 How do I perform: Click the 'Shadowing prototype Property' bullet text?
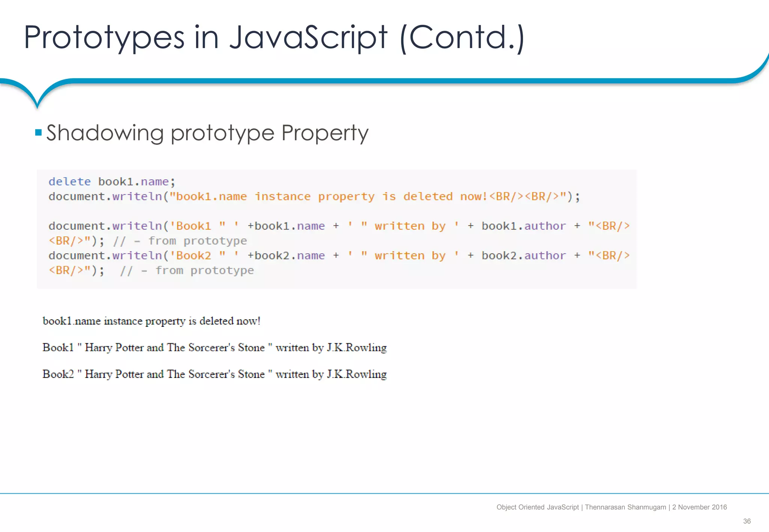pyautogui.click(x=207, y=133)
